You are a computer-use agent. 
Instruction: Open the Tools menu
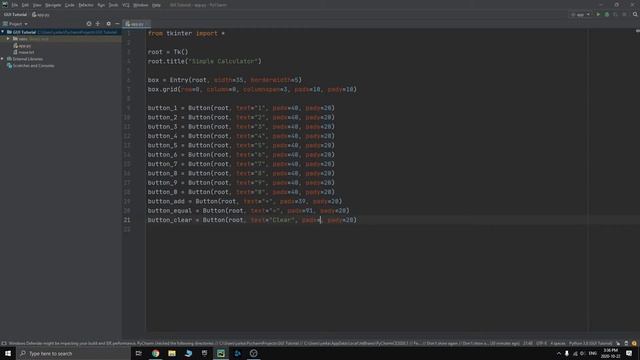pos(113,5)
